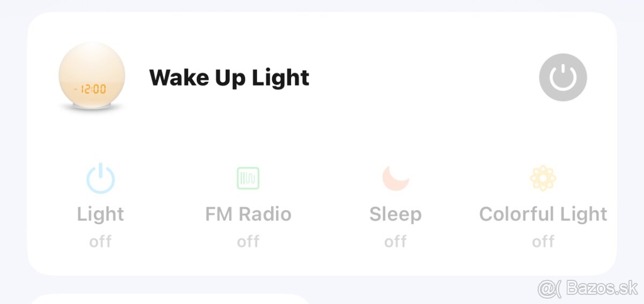Select the Sleep label text
644x304 pixels.
pos(396,214)
